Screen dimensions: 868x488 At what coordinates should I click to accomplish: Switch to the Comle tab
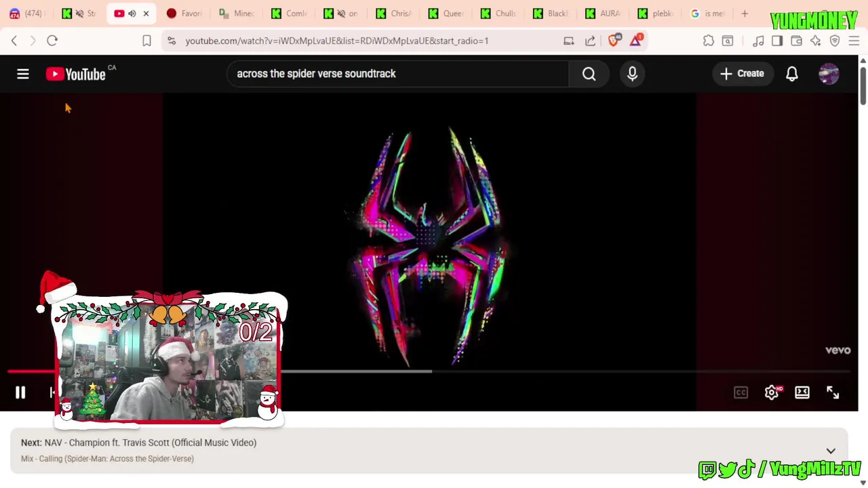pos(290,14)
